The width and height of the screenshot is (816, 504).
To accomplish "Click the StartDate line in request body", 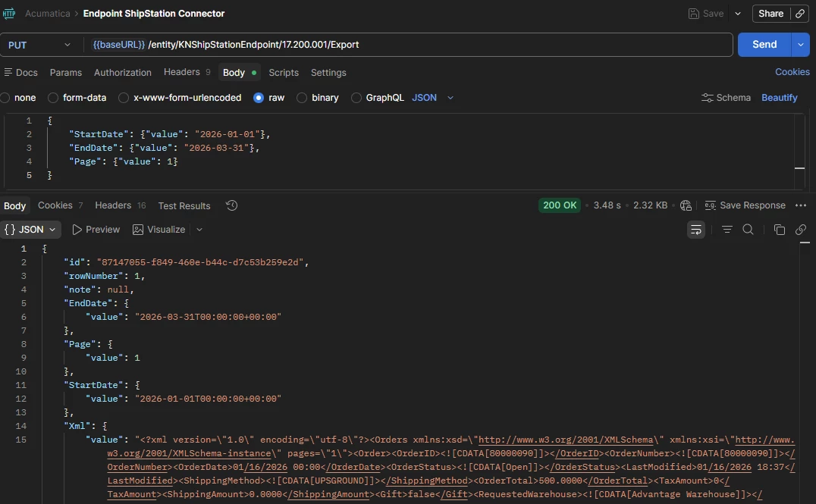I will point(170,134).
